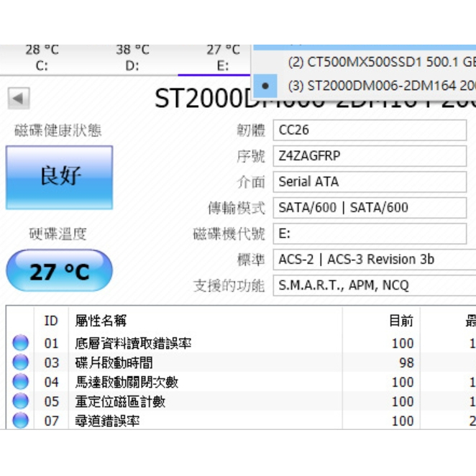Viewport: 476px width, 476px height.
Task: Click the radio bullet beside ST2000DM006 entry
Action: click(x=265, y=86)
